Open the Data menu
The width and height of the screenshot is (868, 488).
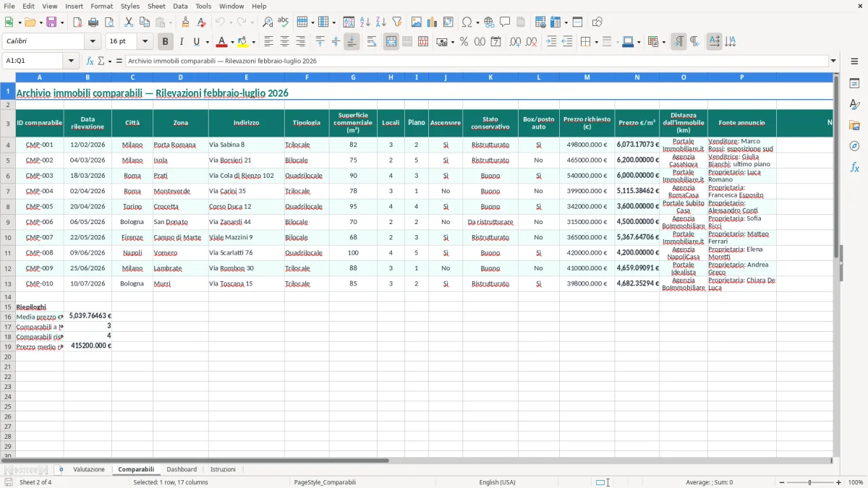coord(180,6)
